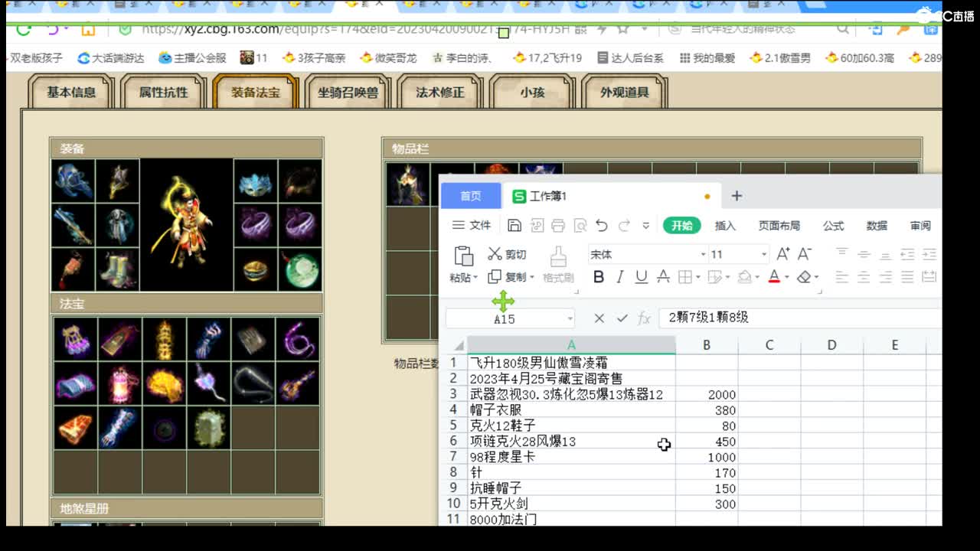Click the golden pagoda 法宝 icon

click(x=164, y=339)
